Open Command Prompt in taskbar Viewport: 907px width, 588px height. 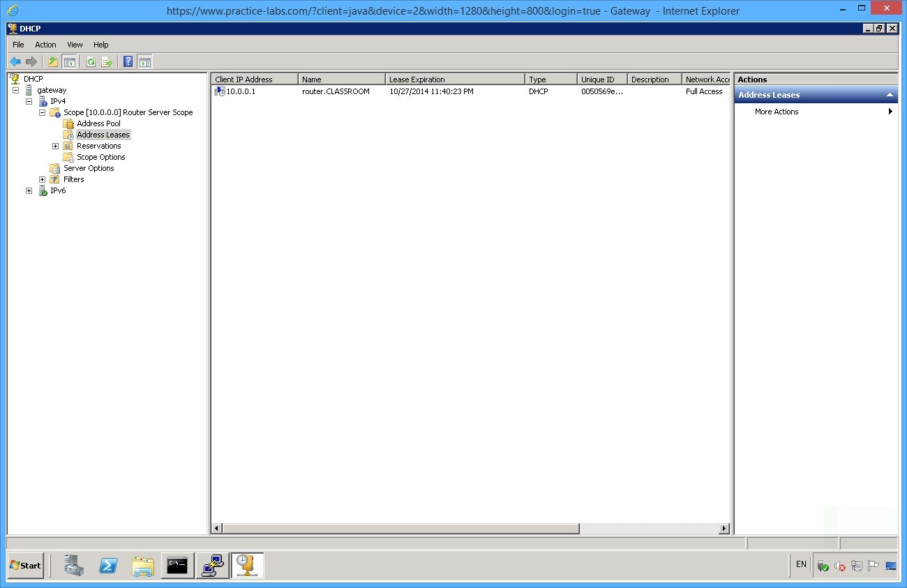coord(177,566)
